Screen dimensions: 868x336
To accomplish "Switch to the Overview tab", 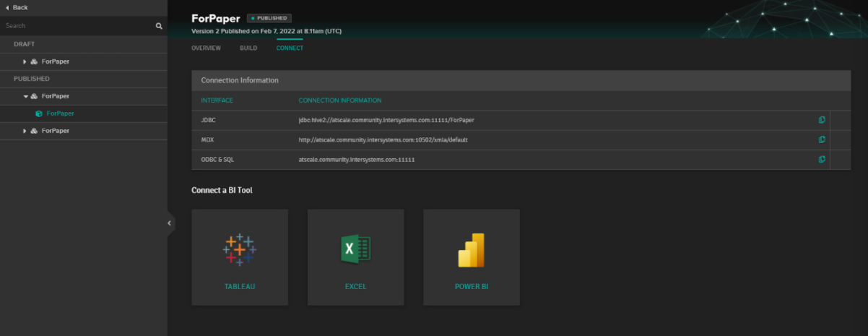I will 206,48.
